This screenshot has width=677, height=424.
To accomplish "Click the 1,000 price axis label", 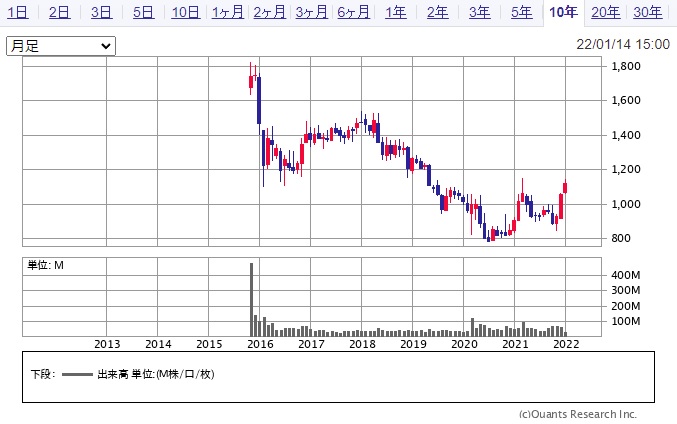I will click(x=626, y=204).
